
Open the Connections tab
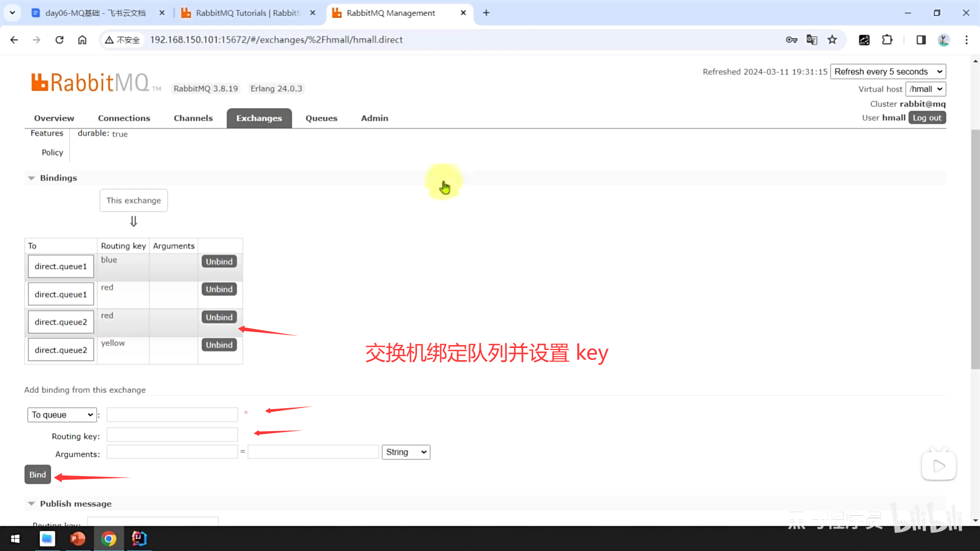pyautogui.click(x=124, y=118)
